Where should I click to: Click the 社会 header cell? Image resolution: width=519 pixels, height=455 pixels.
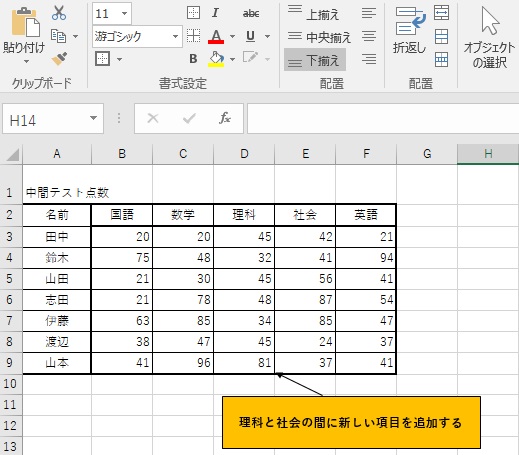305,215
